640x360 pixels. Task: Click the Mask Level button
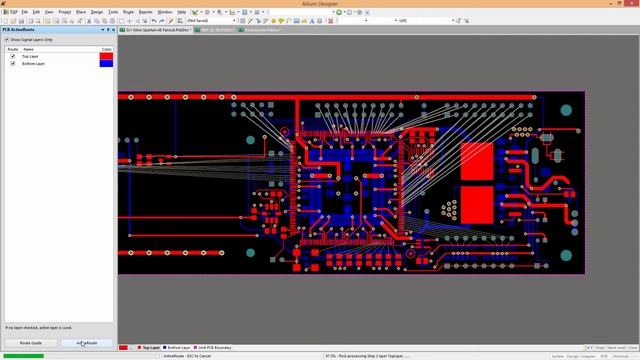coord(616,348)
